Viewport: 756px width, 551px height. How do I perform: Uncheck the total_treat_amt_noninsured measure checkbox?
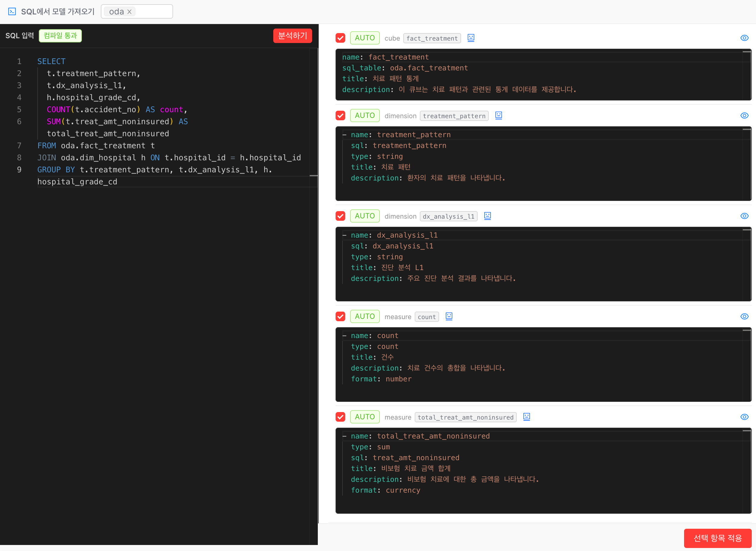coord(340,417)
